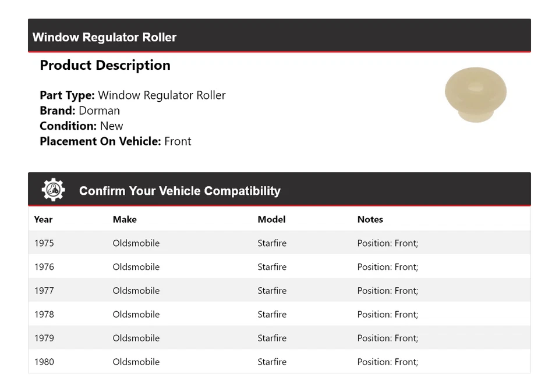
Task: Click the Model column header
Action: pyautogui.click(x=271, y=219)
